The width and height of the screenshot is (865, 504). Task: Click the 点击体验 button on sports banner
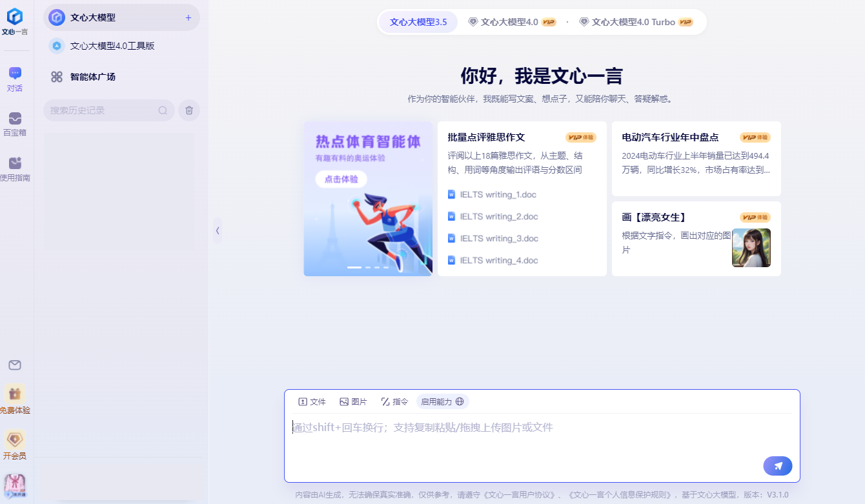(341, 179)
